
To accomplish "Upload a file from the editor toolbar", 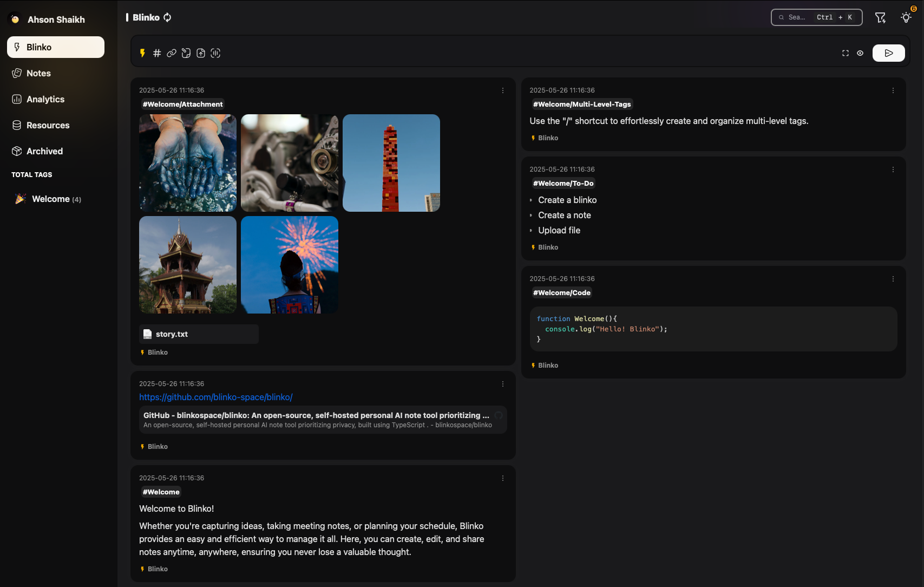I will point(201,53).
